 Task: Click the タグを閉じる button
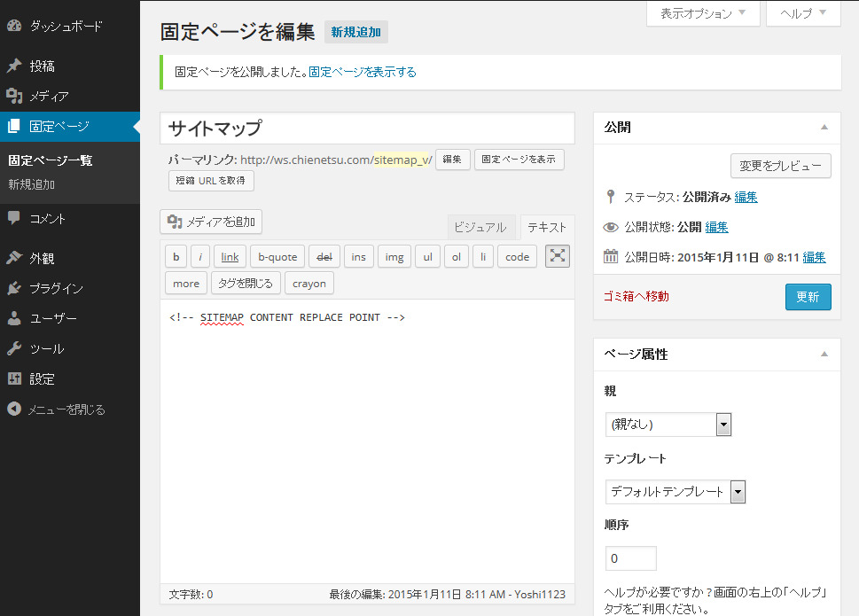pos(246,283)
